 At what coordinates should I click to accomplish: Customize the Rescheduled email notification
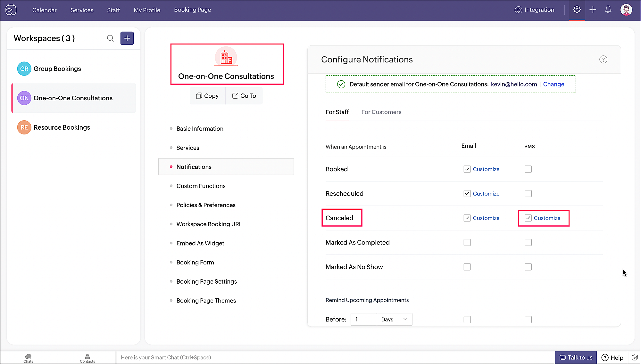pos(486,194)
